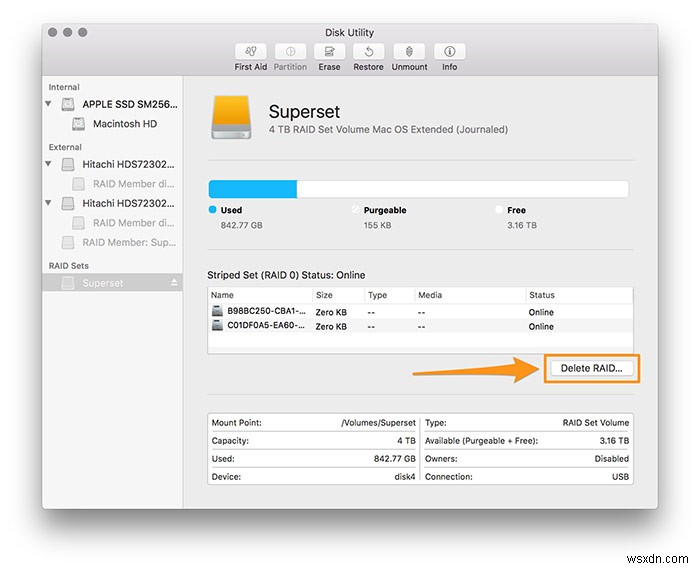700x569 pixels.
Task: Collapse the APPLE SSD SM256 disclosure triangle
Action: click(x=48, y=104)
